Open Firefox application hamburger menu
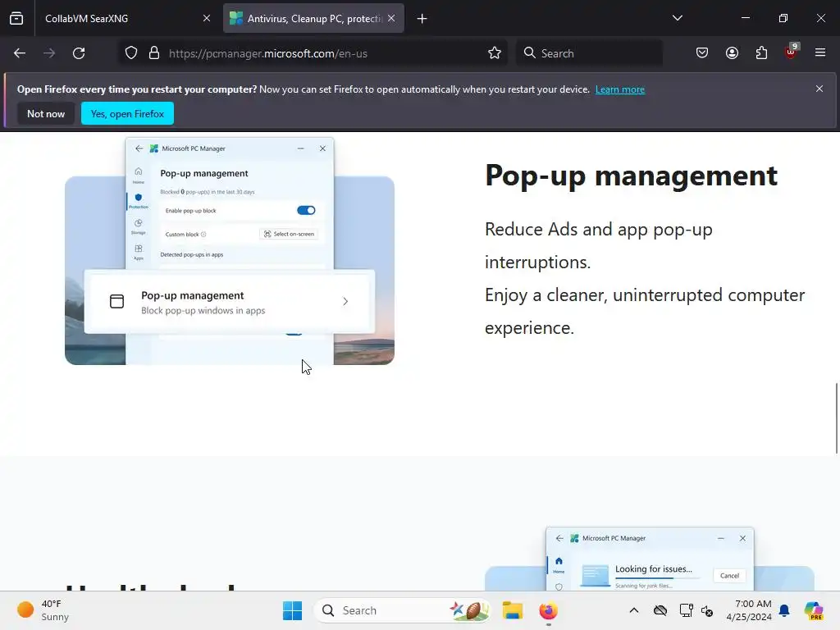Image resolution: width=840 pixels, height=630 pixels. (x=820, y=53)
